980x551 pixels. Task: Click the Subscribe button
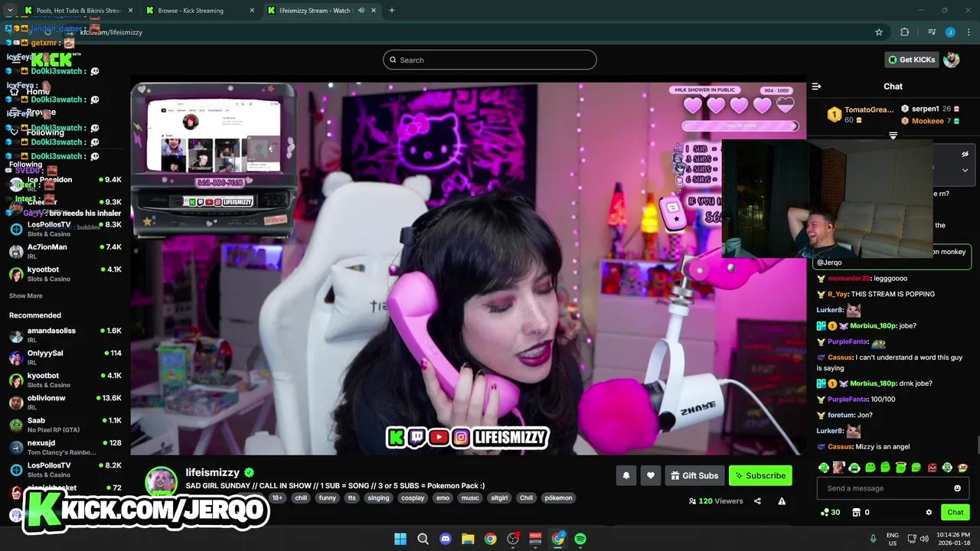tap(760, 475)
